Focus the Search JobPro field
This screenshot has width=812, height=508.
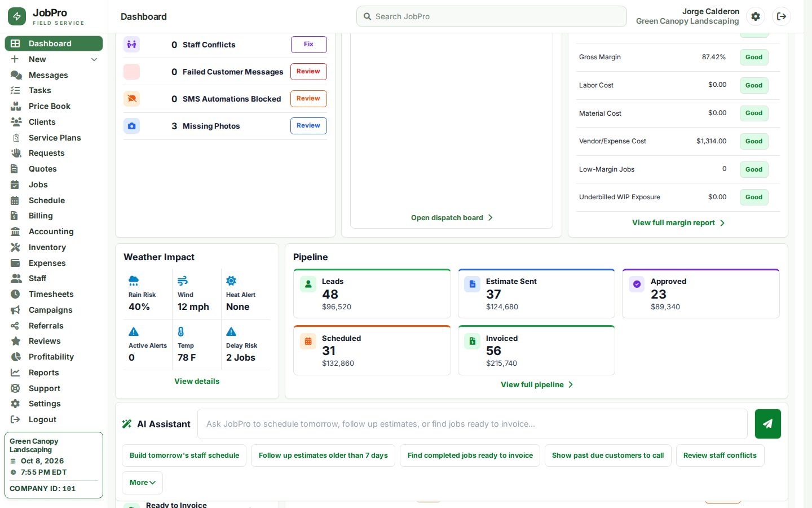[x=492, y=16]
